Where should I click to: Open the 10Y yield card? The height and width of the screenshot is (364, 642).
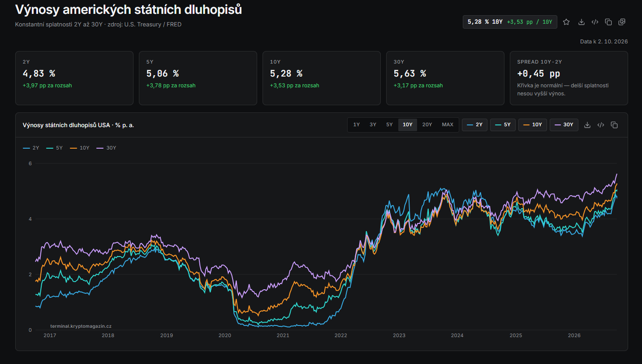click(322, 78)
